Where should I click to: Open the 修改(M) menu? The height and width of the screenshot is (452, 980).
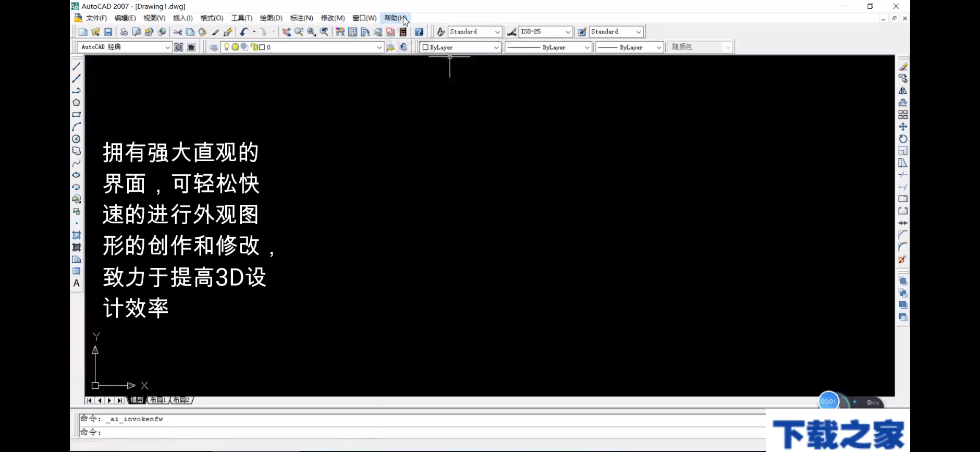coord(333,18)
